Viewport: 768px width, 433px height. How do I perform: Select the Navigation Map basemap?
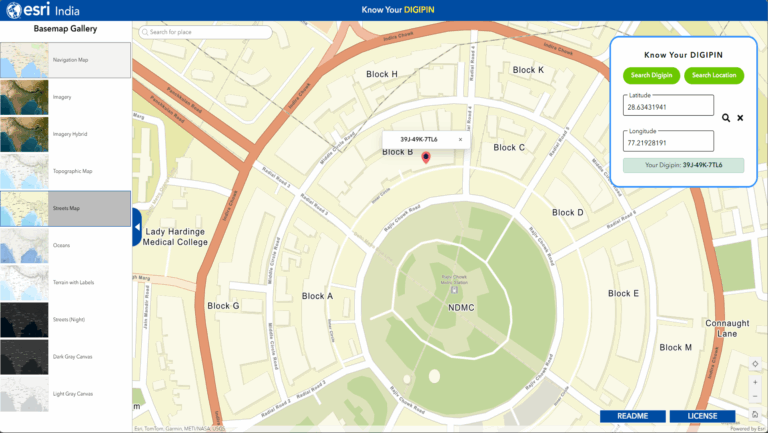[x=66, y=60]
